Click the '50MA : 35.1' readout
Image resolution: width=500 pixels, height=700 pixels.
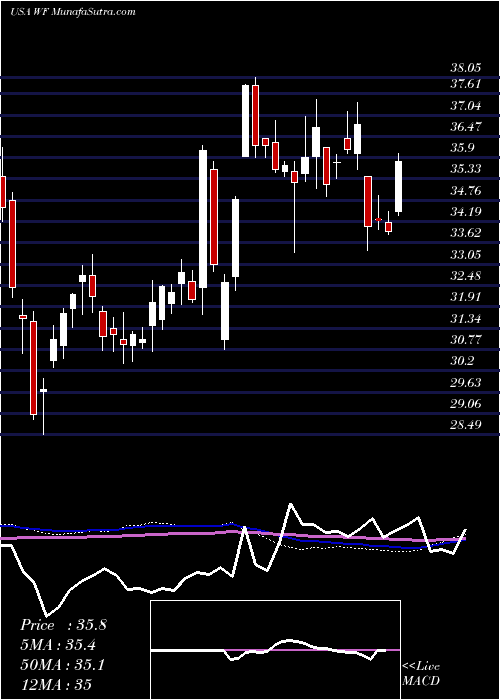[63, 665]
